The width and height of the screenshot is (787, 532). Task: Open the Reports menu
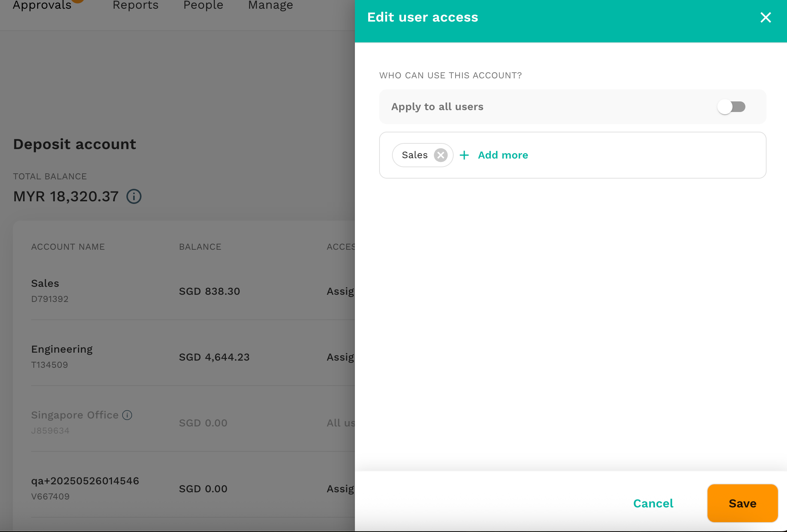[x=135, y=5]
